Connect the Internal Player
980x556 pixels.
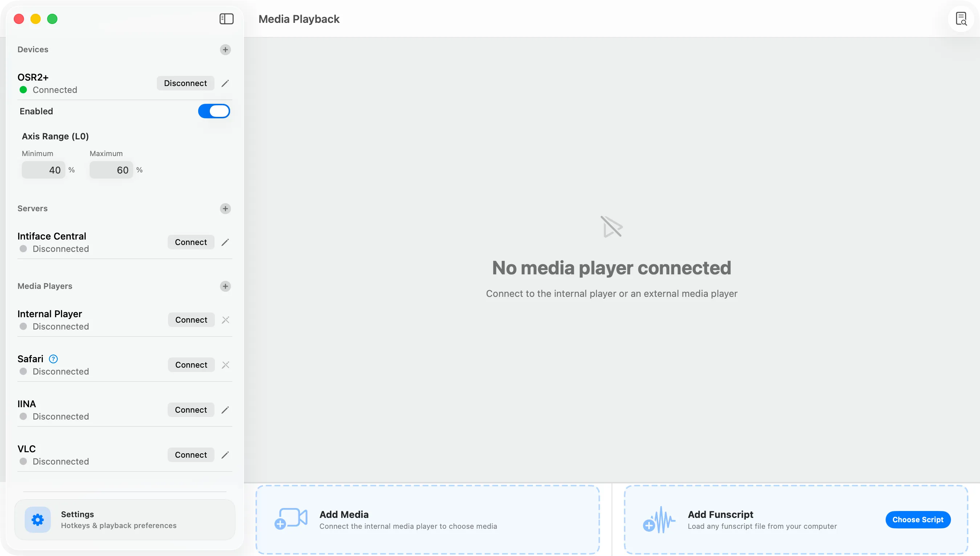191,320
